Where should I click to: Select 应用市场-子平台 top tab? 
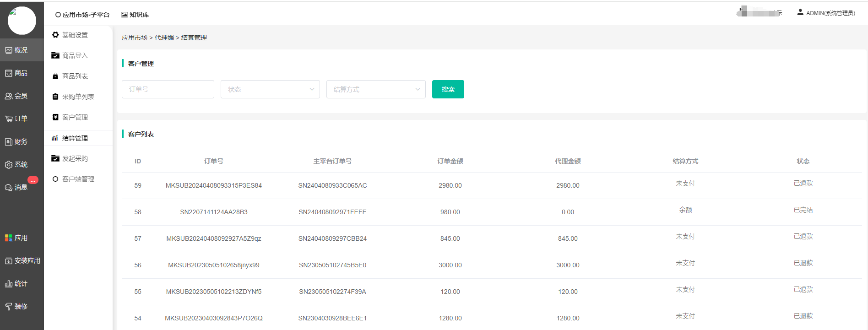pos(82,15)
